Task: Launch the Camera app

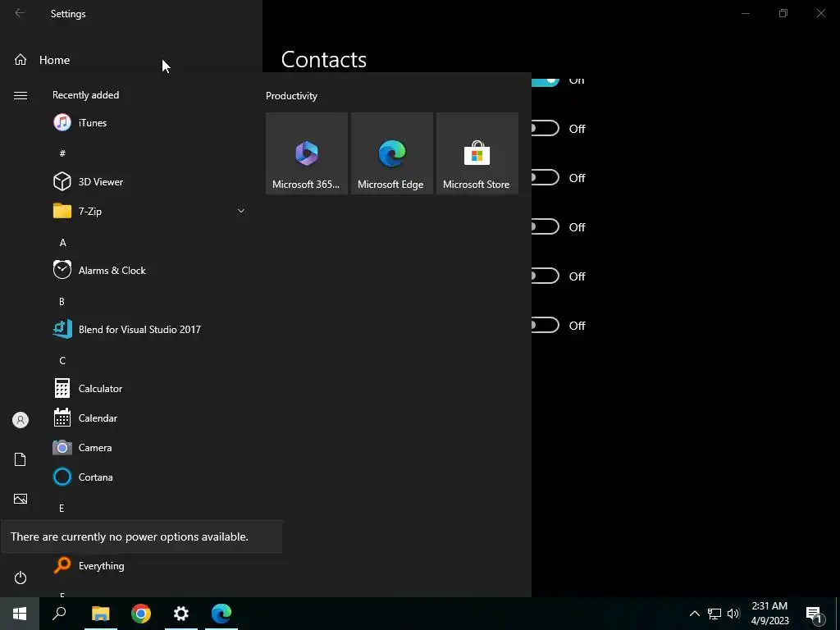Action: tap(150, 447)
